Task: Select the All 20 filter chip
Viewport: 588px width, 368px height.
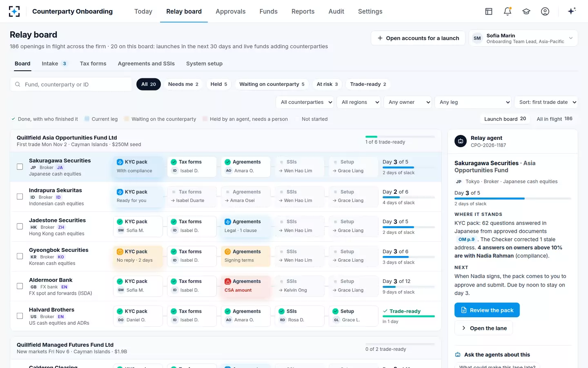Action: pyautogui.click(x=149, y=84)
